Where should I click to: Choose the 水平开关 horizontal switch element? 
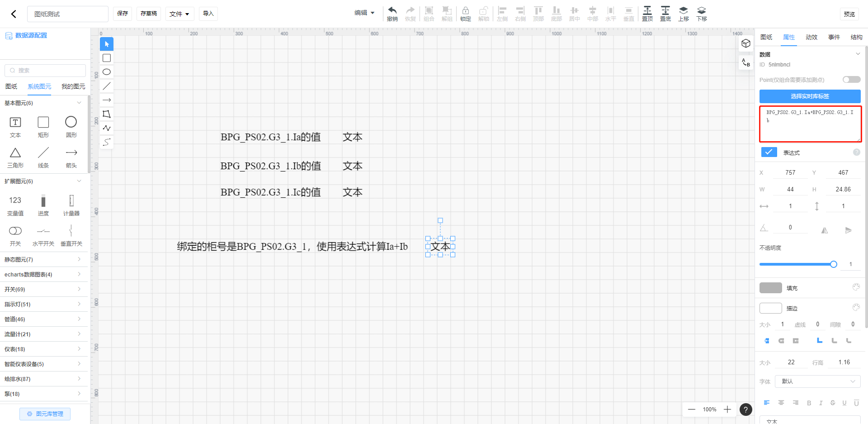(43, 235)
